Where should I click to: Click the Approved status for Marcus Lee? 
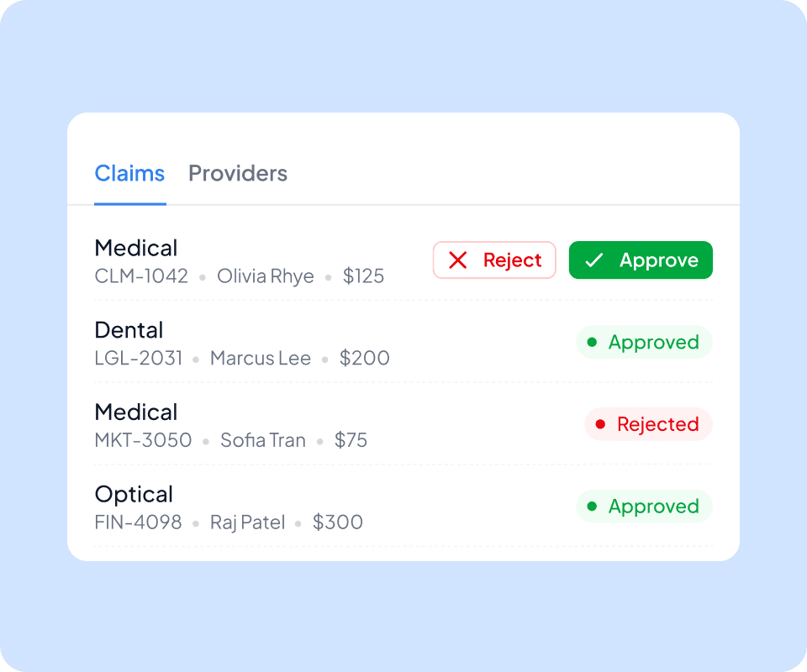tap(645, 342)
